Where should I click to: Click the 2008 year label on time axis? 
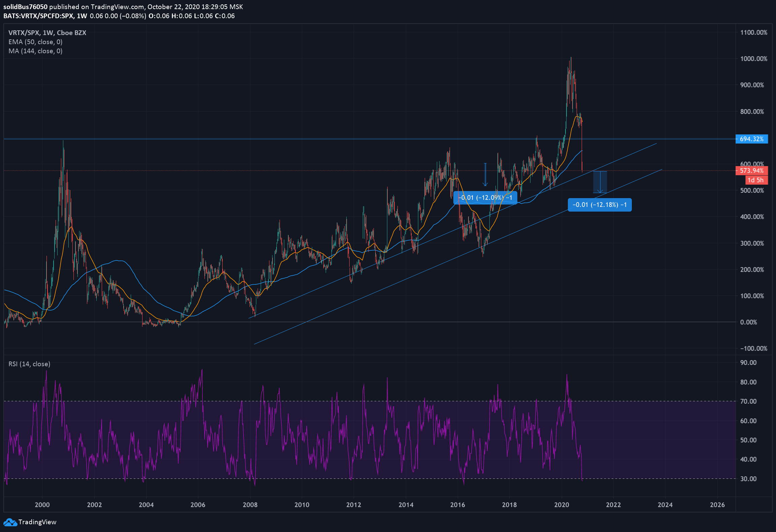(x=250, y=505)
